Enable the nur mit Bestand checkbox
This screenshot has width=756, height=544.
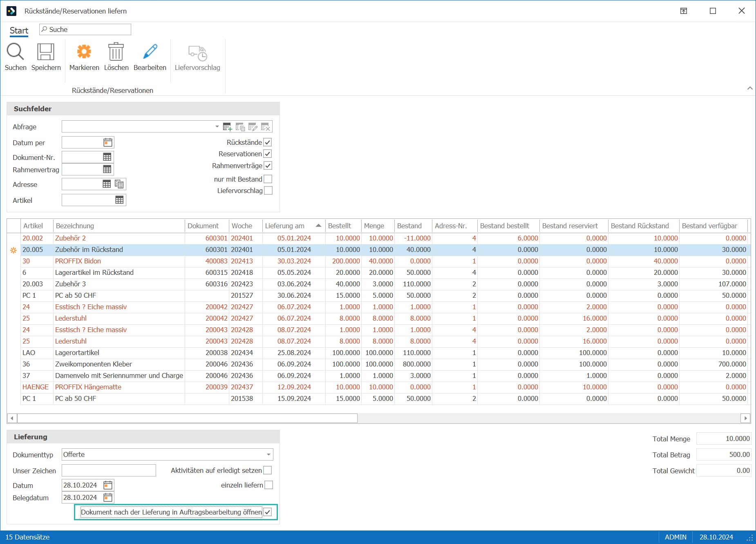(268, 179)
